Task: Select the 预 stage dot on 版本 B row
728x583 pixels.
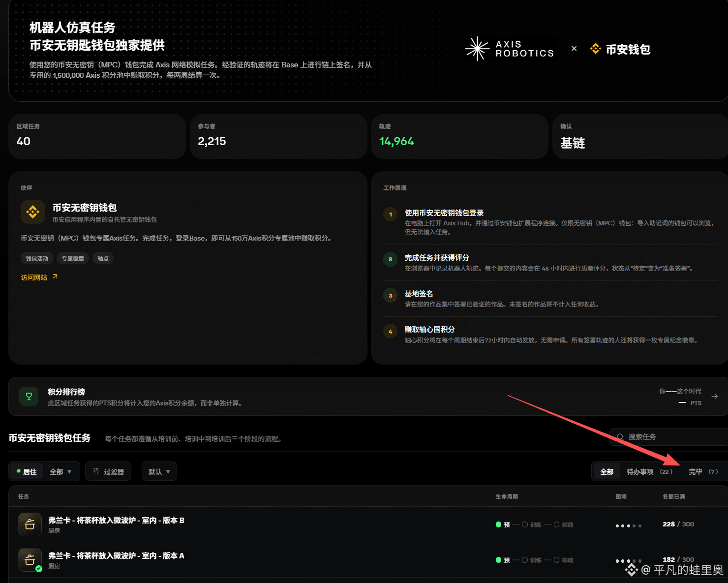Action: coord(499,524)
